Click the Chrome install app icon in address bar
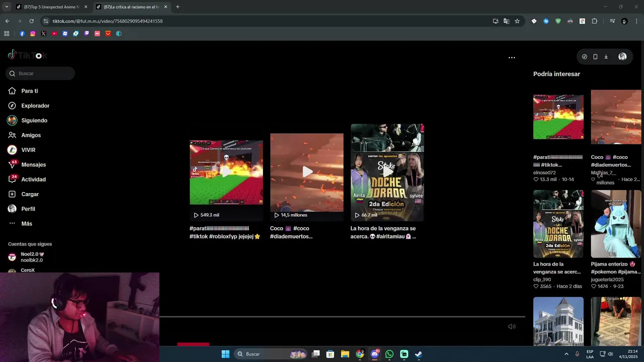 (496, 21)
